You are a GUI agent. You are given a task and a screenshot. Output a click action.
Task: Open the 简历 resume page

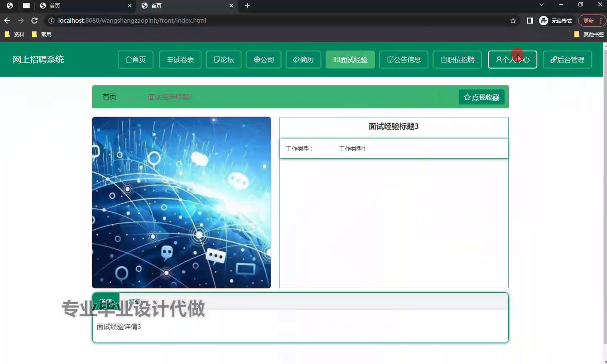coord(303,59)
